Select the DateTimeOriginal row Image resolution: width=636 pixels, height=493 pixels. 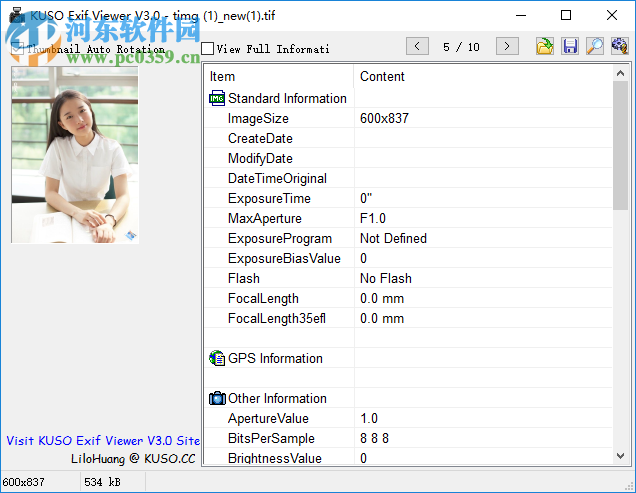(408, 178)
